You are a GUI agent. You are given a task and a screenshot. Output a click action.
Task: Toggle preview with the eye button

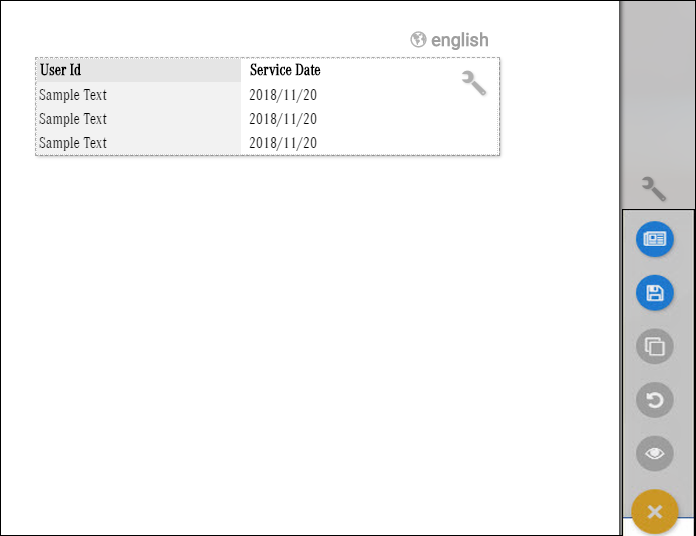click(x=655, y=454)
